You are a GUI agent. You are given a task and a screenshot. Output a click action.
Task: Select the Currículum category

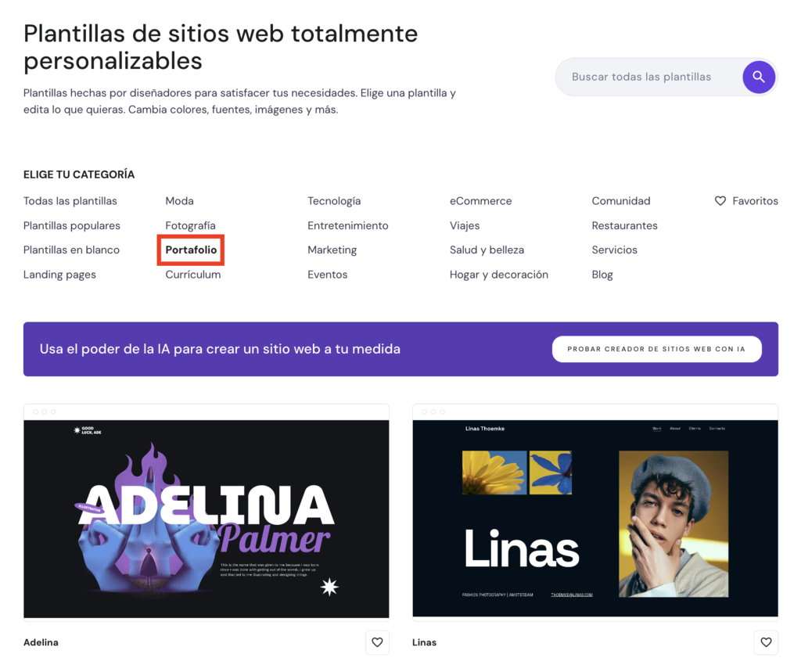192,275
